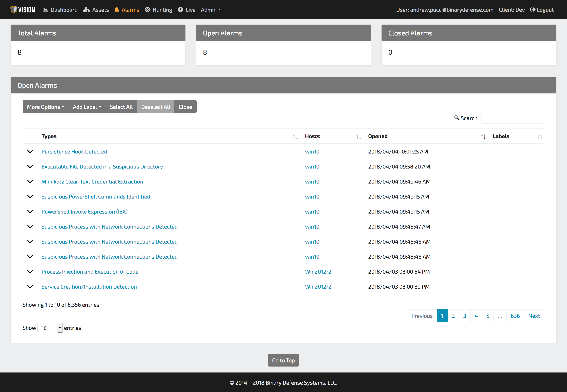567x392 pixels.
Task: Sort table by Labels column arrows
Action: 540,137
